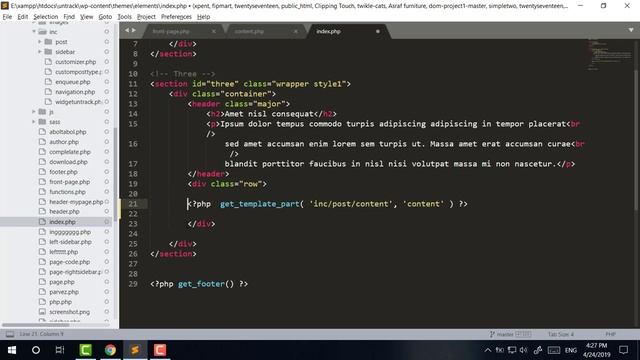The image size is (640, 360).
Task: Click git status circle next to php.php
Action: point(107,302)
